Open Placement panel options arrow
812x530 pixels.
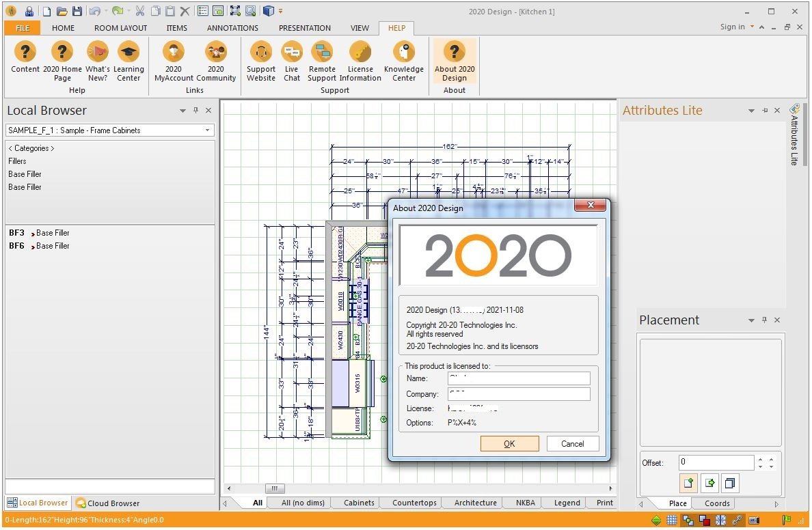point(751,320)
